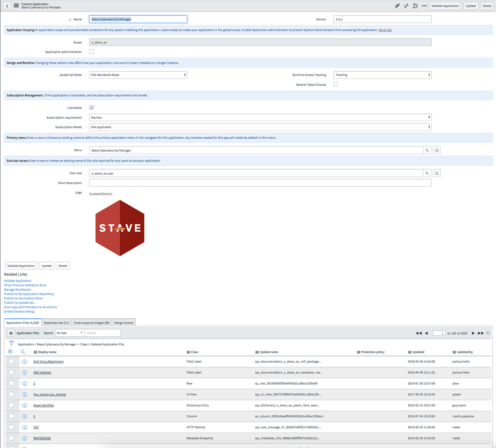
Task: Open the activity stream pulse icon
Action: 406,6
